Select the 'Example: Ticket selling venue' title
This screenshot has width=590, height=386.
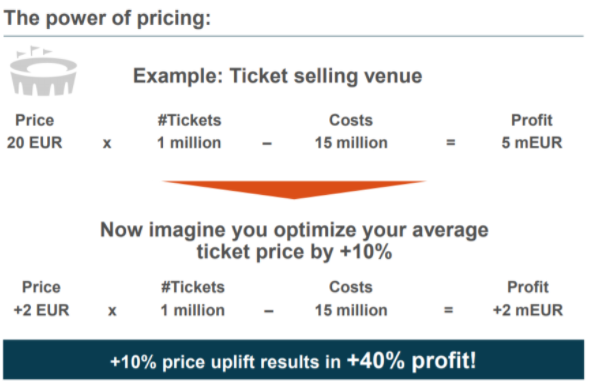pos(278,76)
